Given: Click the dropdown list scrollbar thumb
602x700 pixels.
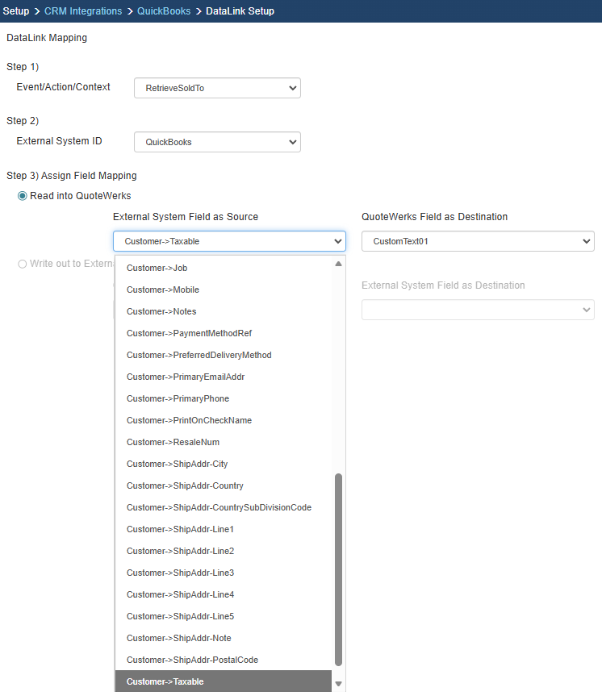Looking at the screenshot, I should (x=338, y=569).
